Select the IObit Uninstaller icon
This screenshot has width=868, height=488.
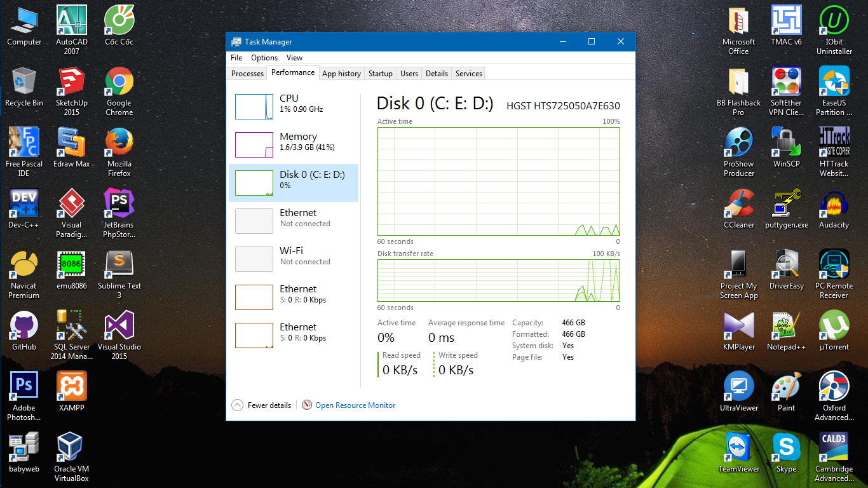click(834, 29)
